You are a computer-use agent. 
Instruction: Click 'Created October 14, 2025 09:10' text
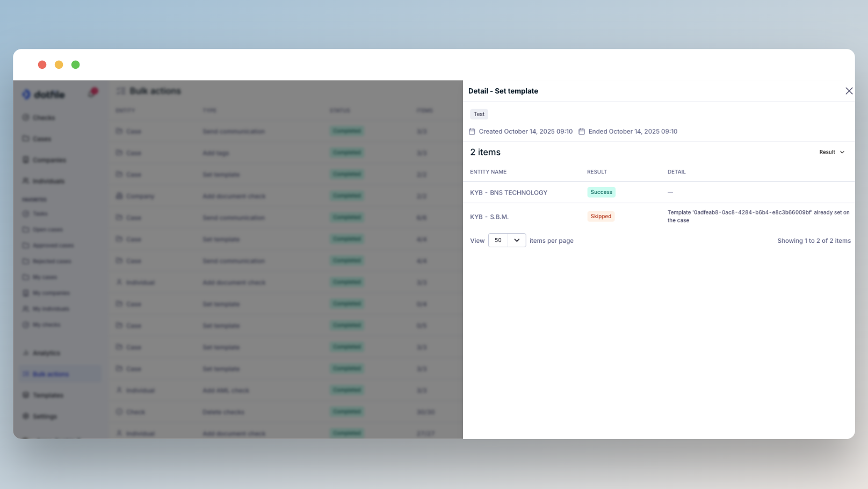(x=525, y=131)
